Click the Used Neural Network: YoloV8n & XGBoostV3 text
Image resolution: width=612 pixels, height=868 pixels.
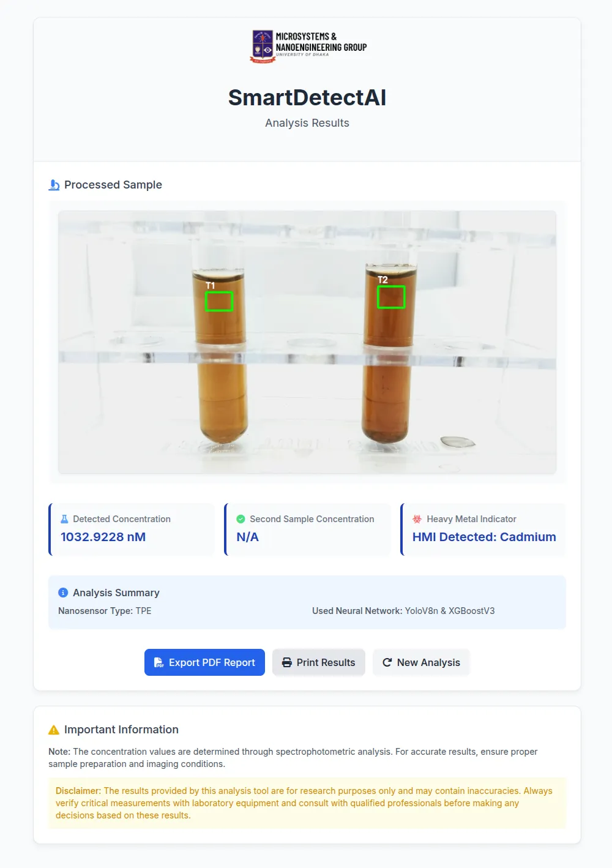pos(403,611)
